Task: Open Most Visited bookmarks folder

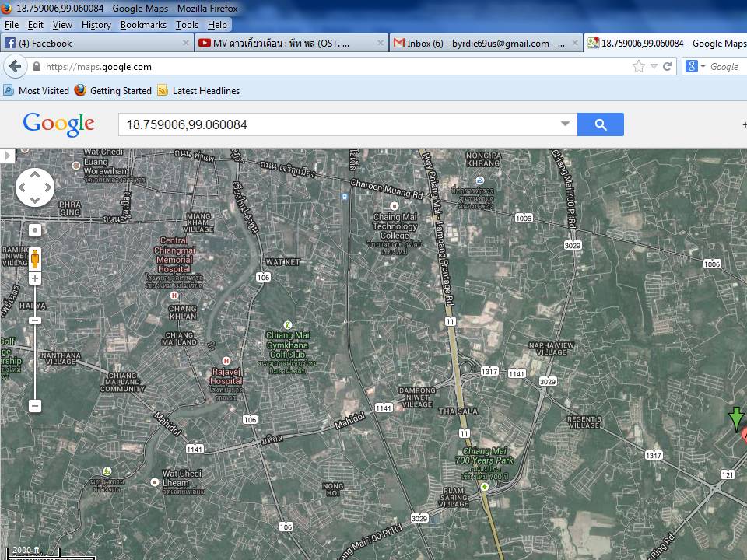Action: (37, 90)
